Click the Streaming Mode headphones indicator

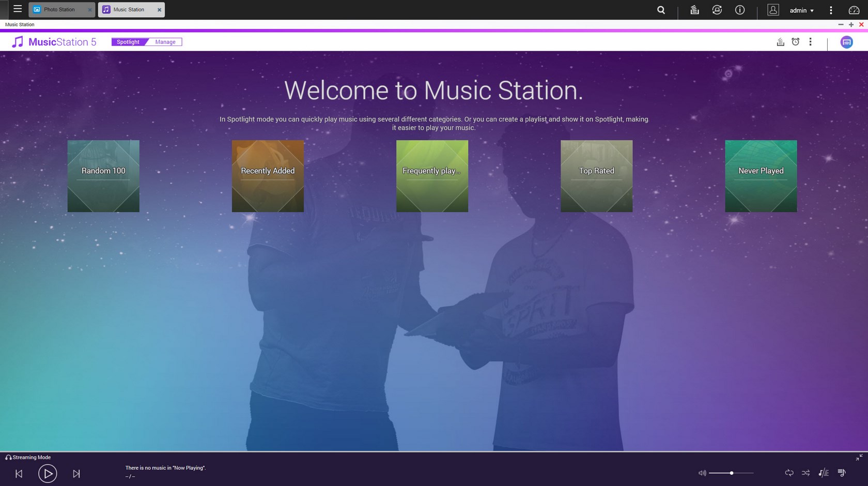(28, 457)
